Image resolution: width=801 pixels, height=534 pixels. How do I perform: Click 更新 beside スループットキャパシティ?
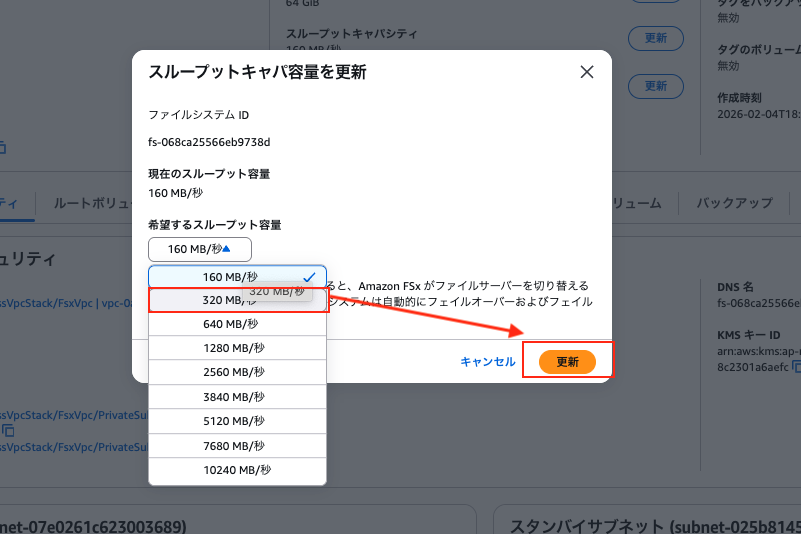coord(656,39)
